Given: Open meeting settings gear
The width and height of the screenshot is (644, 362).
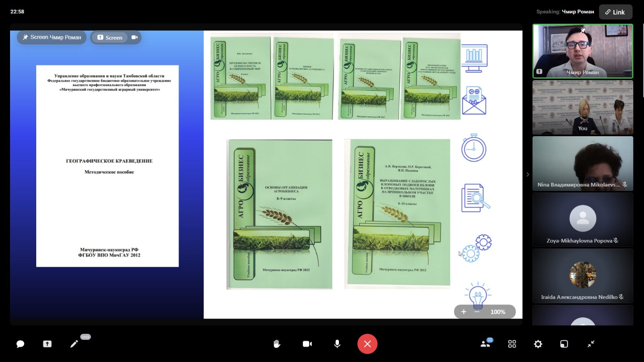Looking at the screenshot, I should click(538, 344).
